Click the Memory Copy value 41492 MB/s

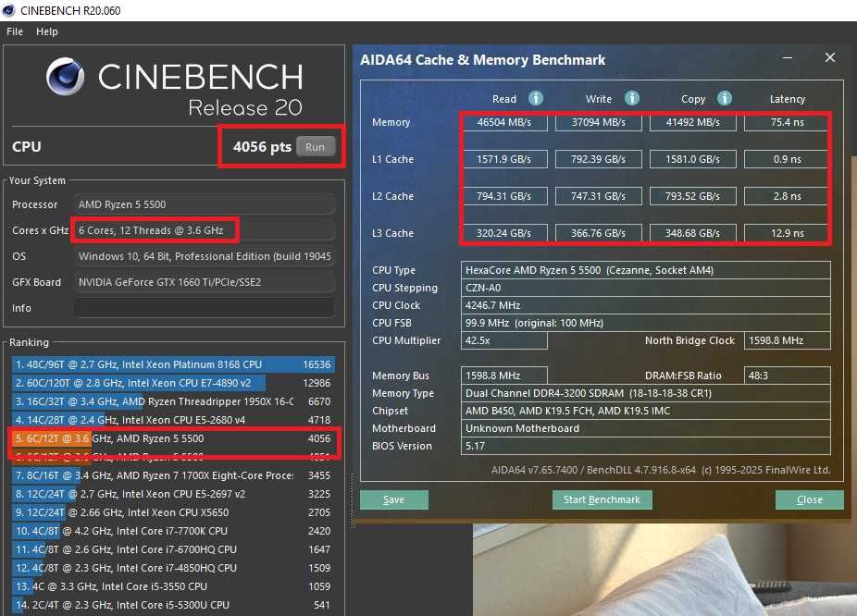(693, 122)
